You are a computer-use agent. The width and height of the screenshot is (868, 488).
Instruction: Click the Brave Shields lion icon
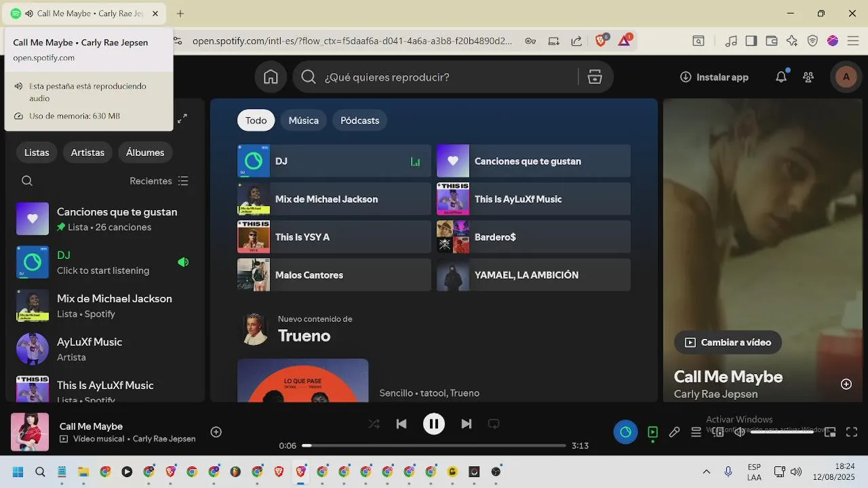point(601,41)
